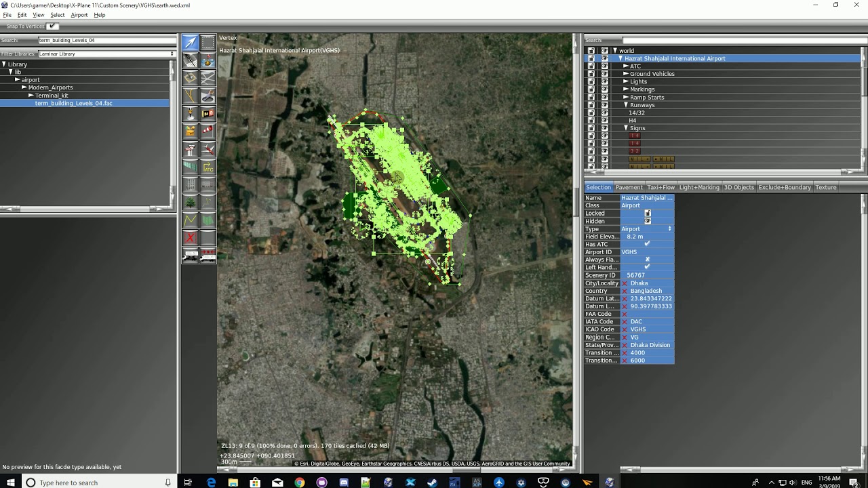Click the library Search input field

click(x=107, y=40)
